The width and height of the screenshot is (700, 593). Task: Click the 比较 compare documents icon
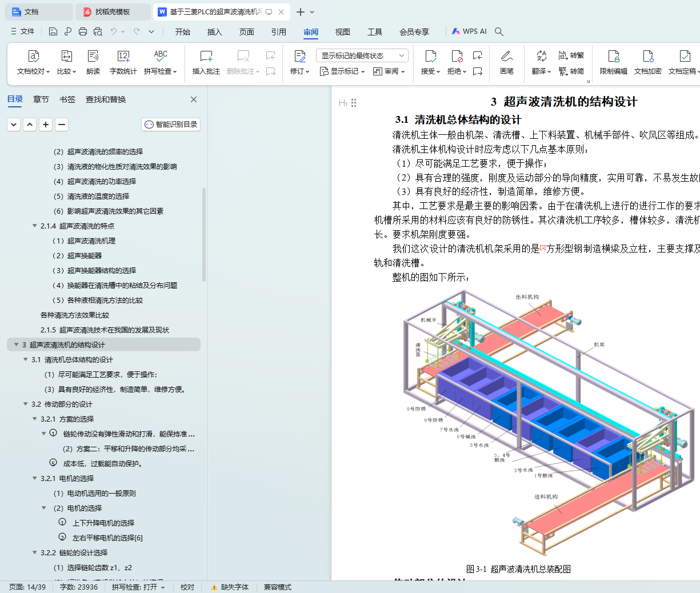[66, 57]
